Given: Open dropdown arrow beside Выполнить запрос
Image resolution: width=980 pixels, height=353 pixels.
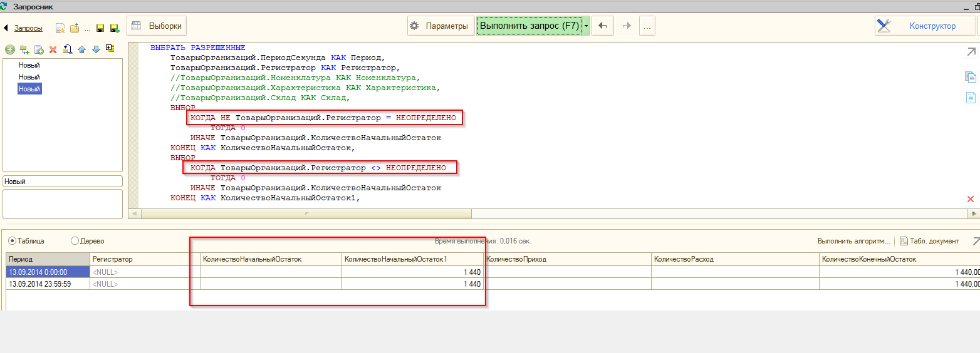Looking at the screenshot, I should [586, 26].
